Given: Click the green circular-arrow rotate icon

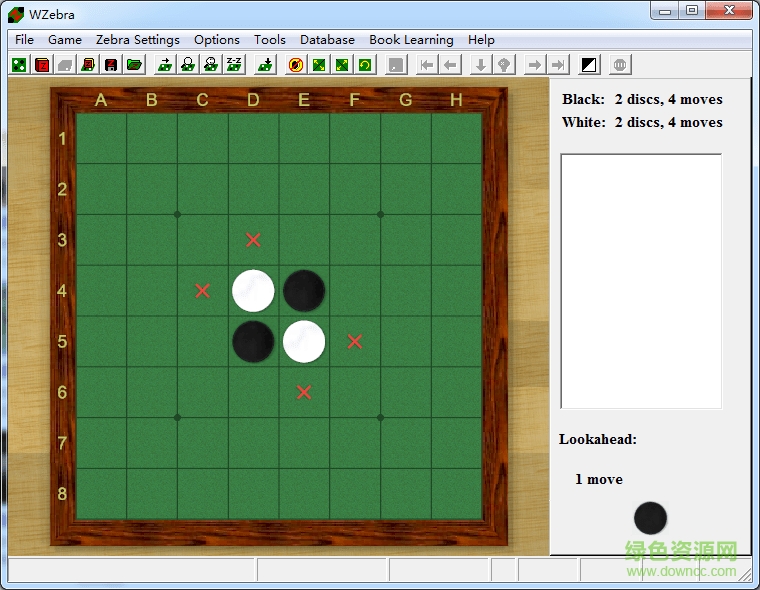Looking at the screenshot, I should [366, 65].
